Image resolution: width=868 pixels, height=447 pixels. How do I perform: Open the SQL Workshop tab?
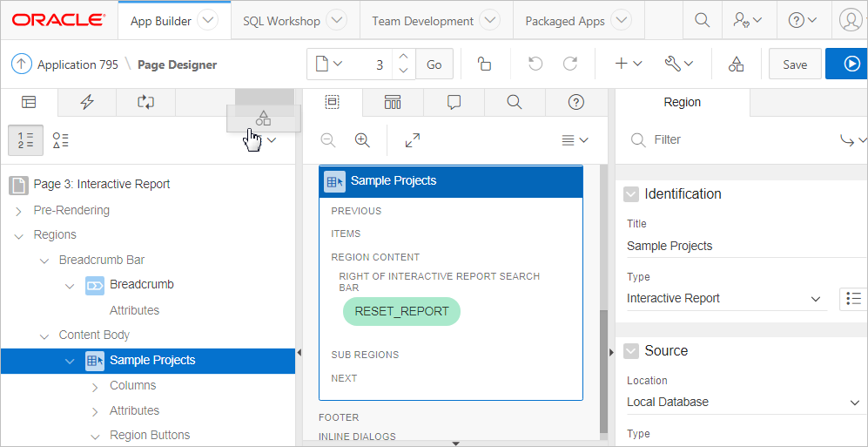(281, 21)
